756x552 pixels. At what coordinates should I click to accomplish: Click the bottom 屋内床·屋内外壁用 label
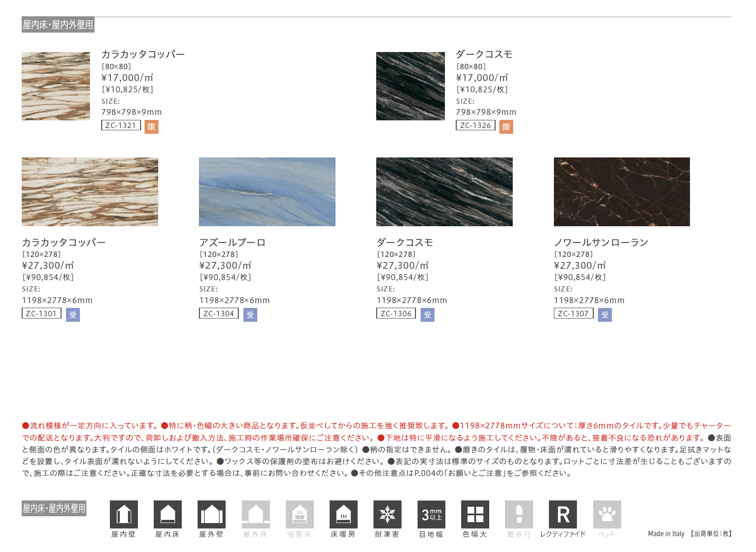[54, 508]
